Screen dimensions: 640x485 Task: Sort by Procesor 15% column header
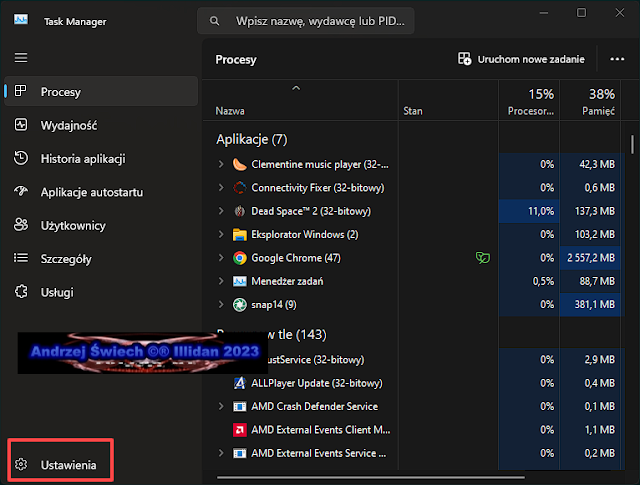529,100
